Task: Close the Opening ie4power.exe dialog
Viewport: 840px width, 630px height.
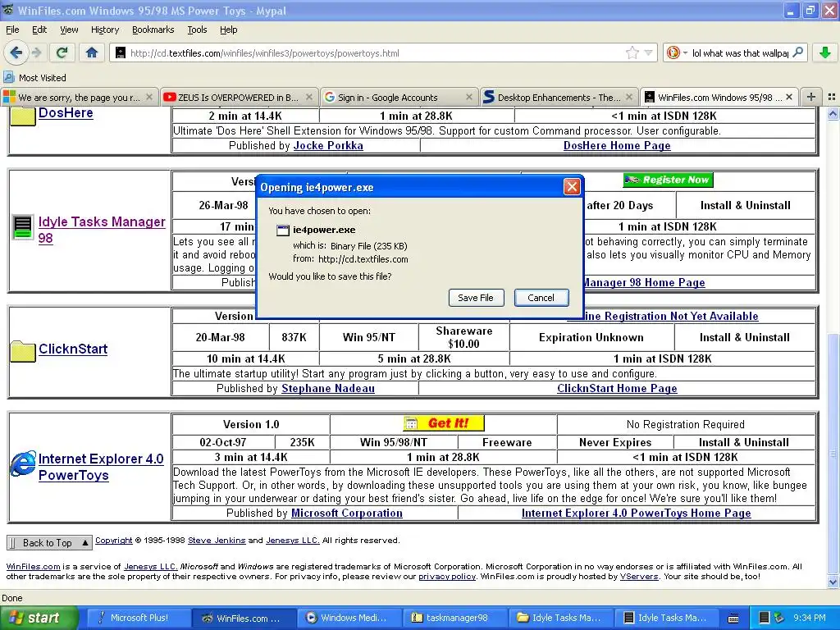Action: (x=572, y=186)
